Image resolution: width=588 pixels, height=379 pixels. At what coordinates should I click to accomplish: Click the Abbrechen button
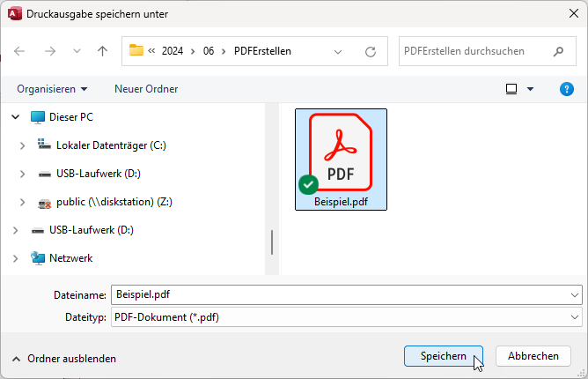click(533, 356)
